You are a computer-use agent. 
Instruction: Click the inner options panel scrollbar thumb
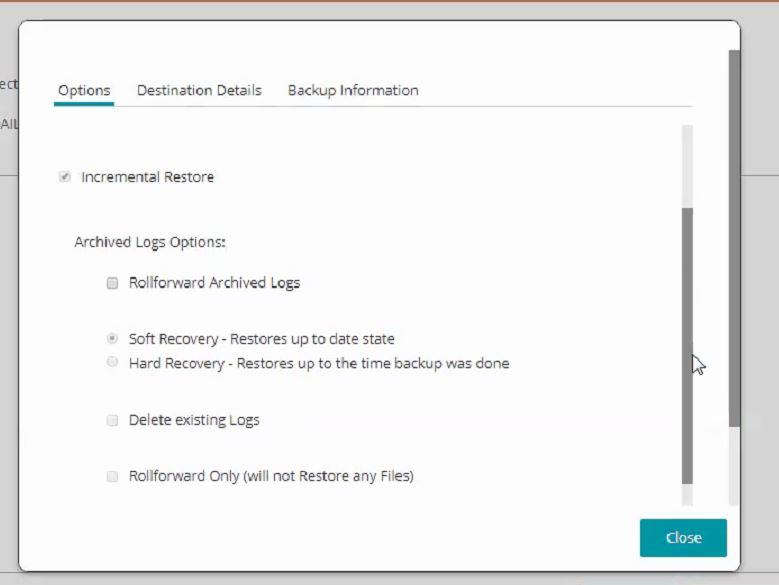[x=687, y=340]
